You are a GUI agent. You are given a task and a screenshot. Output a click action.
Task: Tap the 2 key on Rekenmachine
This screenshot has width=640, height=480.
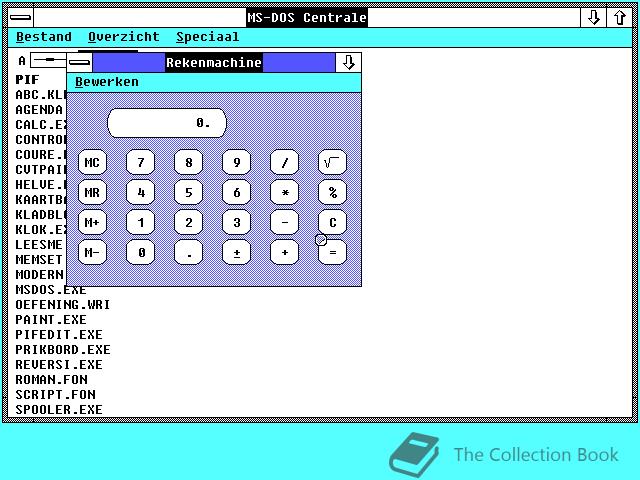click(x=189, y=222)
